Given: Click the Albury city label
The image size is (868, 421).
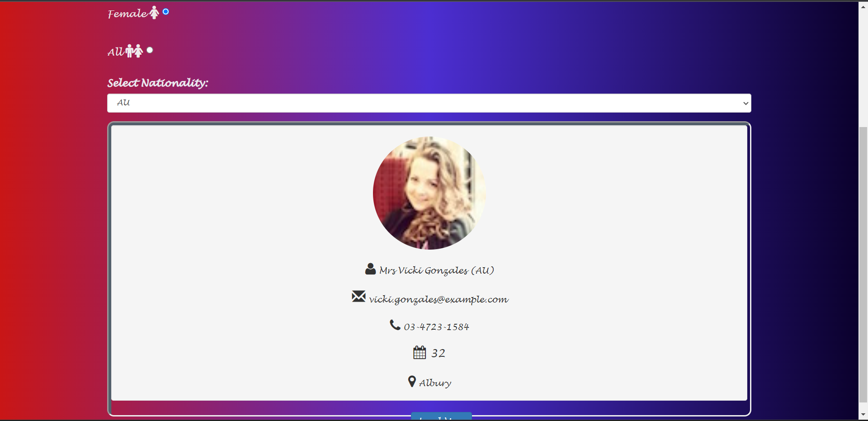Looking at the screenshot, I should tap(435, 383).
